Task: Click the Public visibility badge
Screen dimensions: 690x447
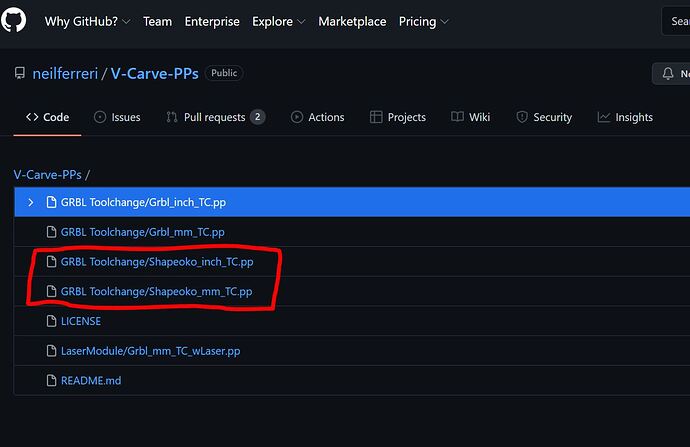Action: click(x=224, y=73)
